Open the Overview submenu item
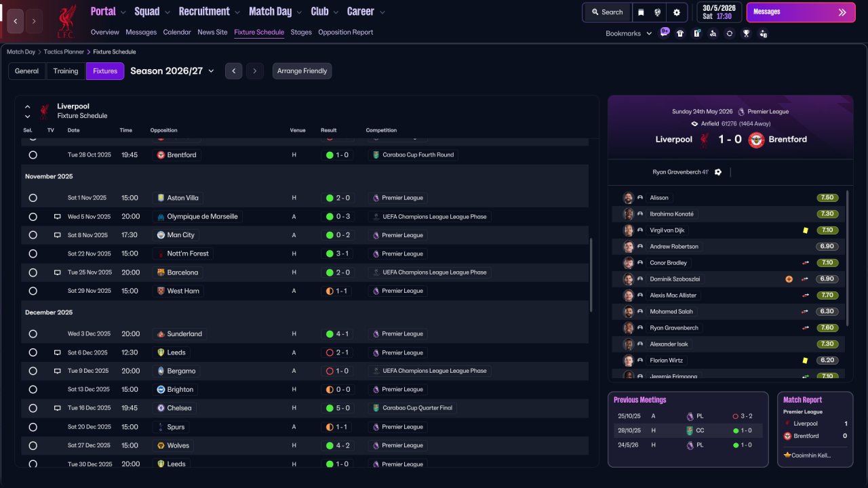 point(105,32)
